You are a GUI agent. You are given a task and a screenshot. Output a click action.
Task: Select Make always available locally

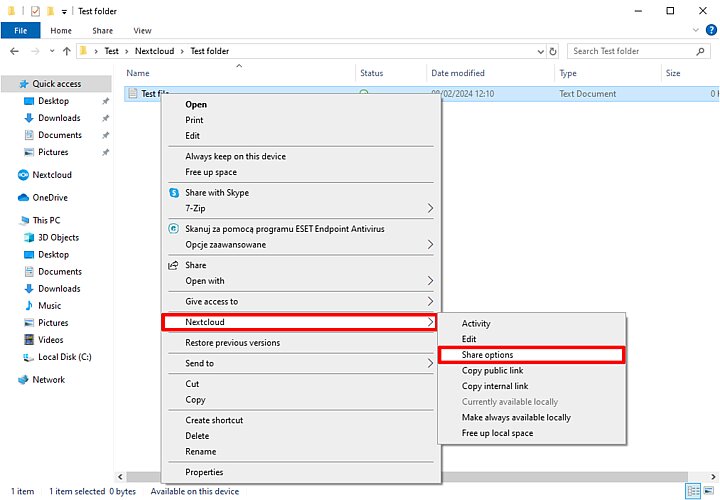532,417
